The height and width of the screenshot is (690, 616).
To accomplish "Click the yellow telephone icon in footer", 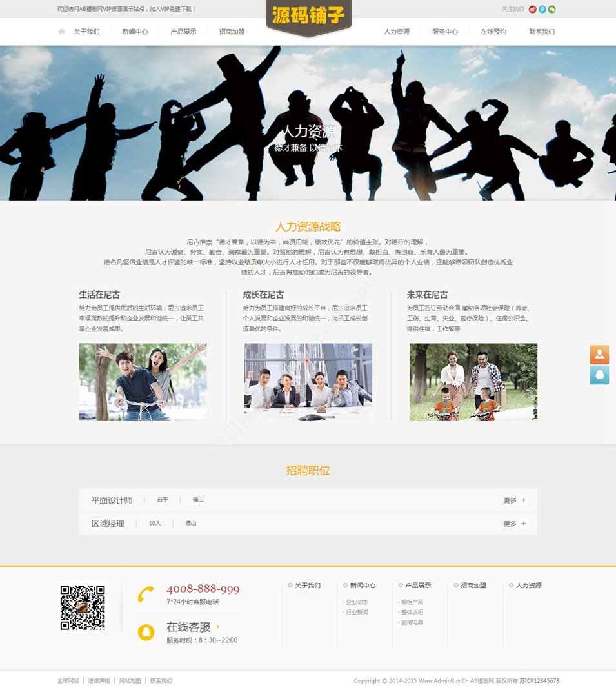I will [146, 595].
